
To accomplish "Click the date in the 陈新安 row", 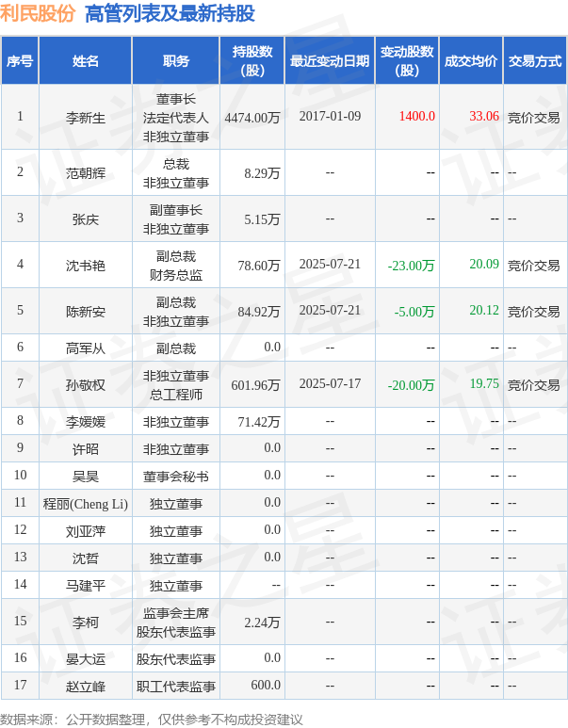I will 330,310.
